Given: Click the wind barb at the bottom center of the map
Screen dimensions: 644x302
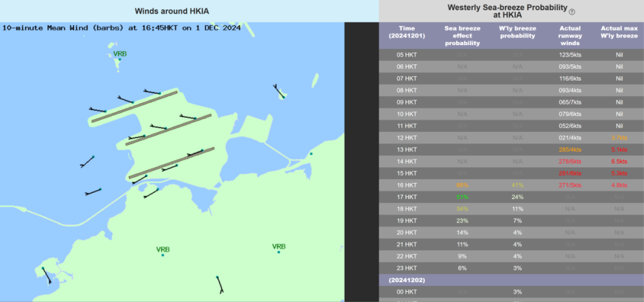Looking at the screenshot, I should pyautogui.click(x=220, y=284).
